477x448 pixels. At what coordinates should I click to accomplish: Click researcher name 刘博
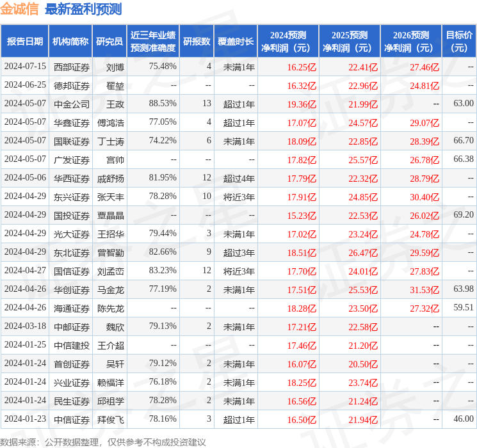point(115,67)
